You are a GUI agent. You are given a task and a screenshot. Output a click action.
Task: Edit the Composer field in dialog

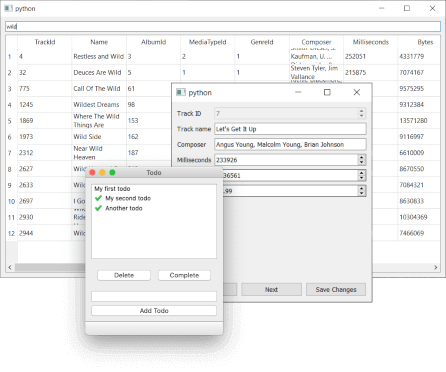(x=290, y=144)
